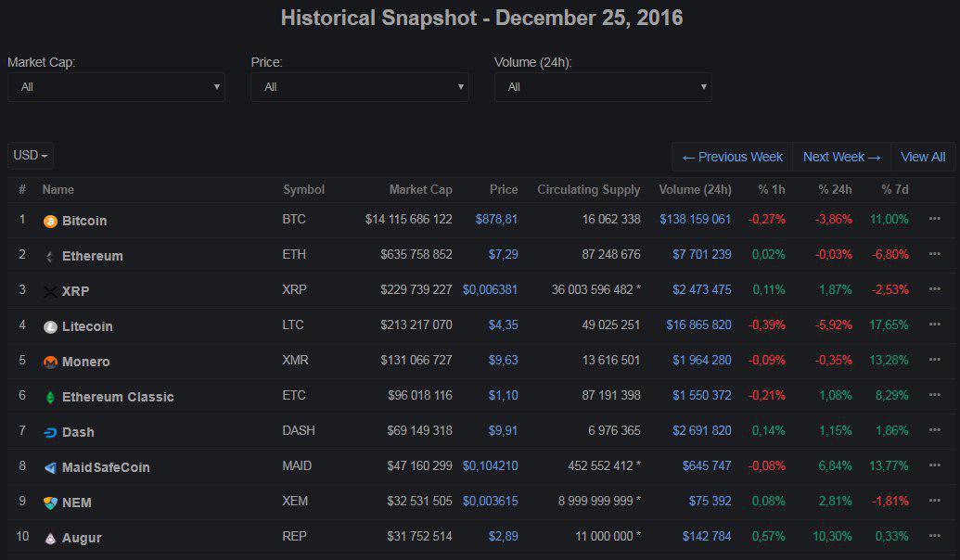Image resolution: width=960 pixels, height=560 pixels.
Task: Open the more-options dots for Bitcoin row
Action: pyautogui.click(x=934, y=219)
